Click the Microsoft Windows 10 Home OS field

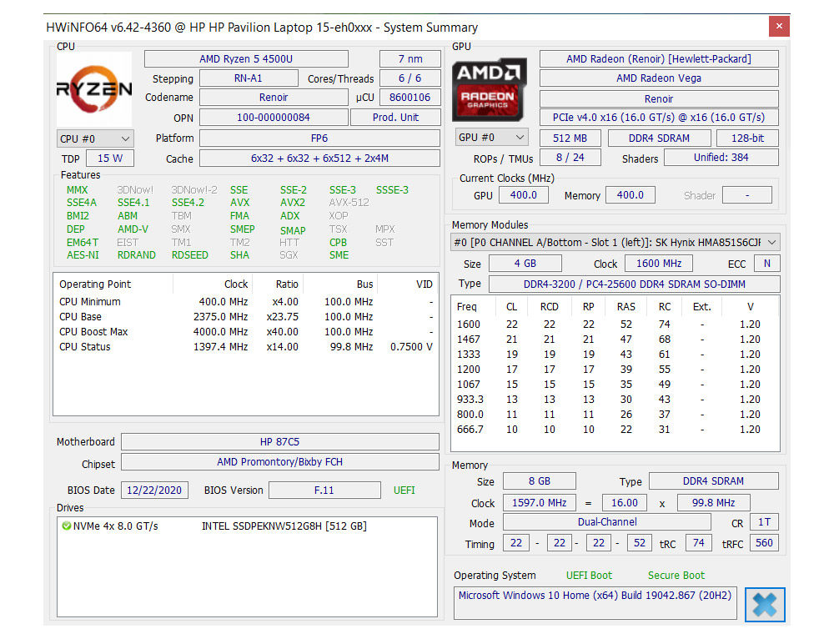click(595, 603)
